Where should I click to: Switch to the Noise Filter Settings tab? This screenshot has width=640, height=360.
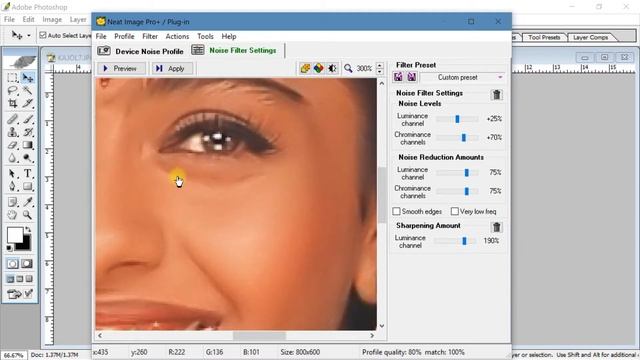235,50
